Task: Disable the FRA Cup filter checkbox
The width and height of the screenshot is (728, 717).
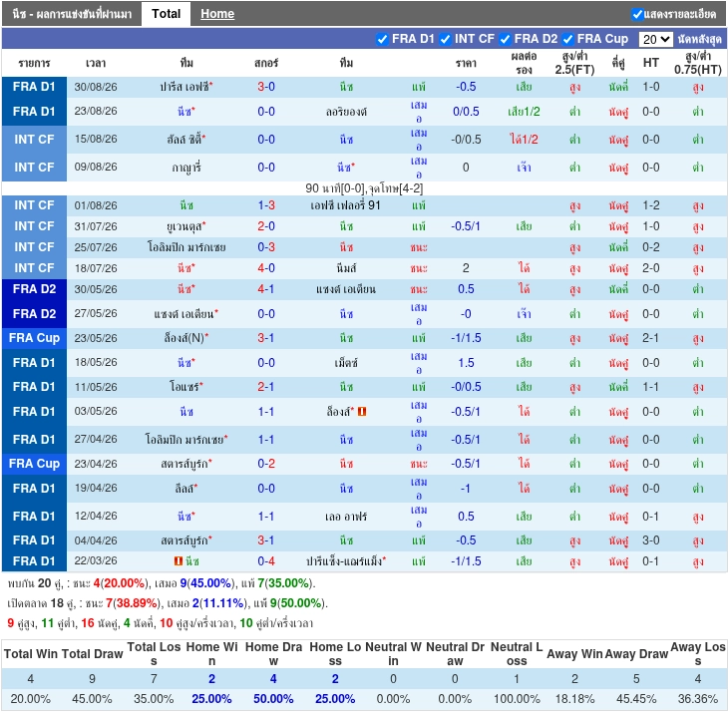Action: point(567,39)
